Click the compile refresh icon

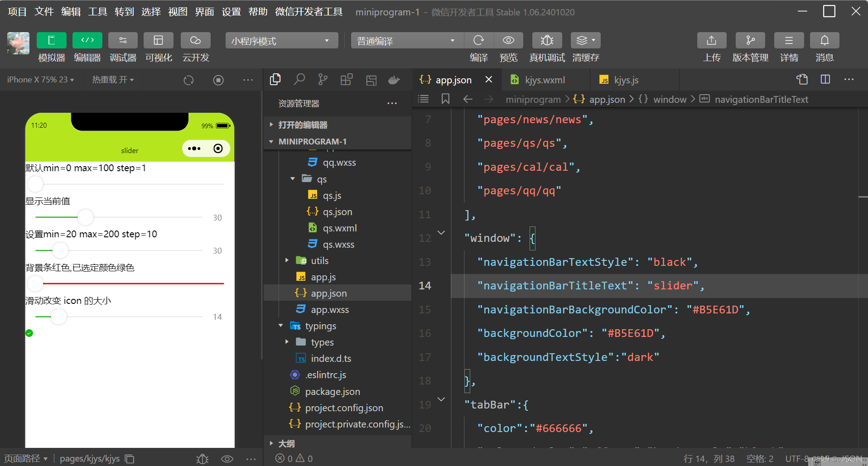[x=479, y=40]
